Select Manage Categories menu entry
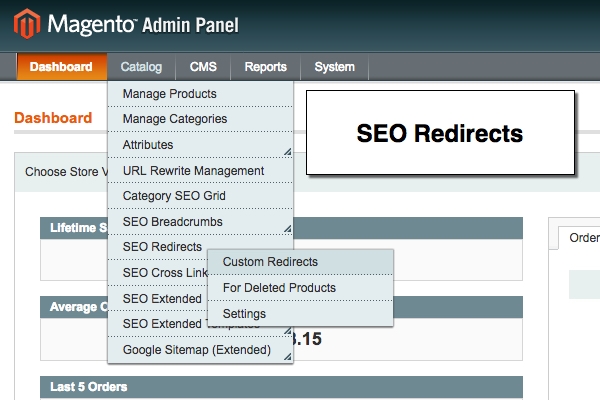This screenshot has width=600, height=400. (201, 119)
